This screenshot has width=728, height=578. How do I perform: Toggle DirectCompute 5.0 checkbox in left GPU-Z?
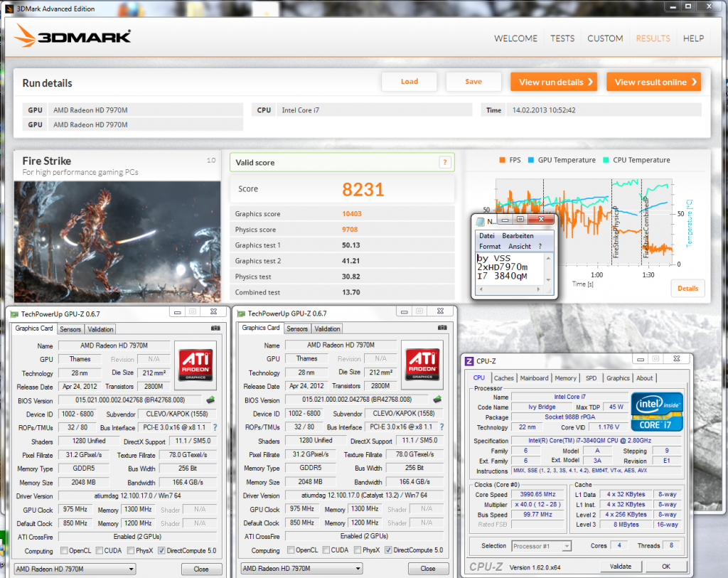161,550
